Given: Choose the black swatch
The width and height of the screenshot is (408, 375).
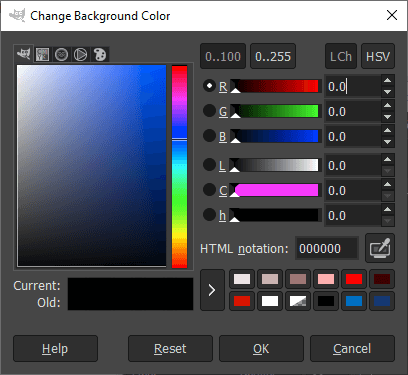Looking at the screenshot, I should pyautogui.click(x=326, y=301).
